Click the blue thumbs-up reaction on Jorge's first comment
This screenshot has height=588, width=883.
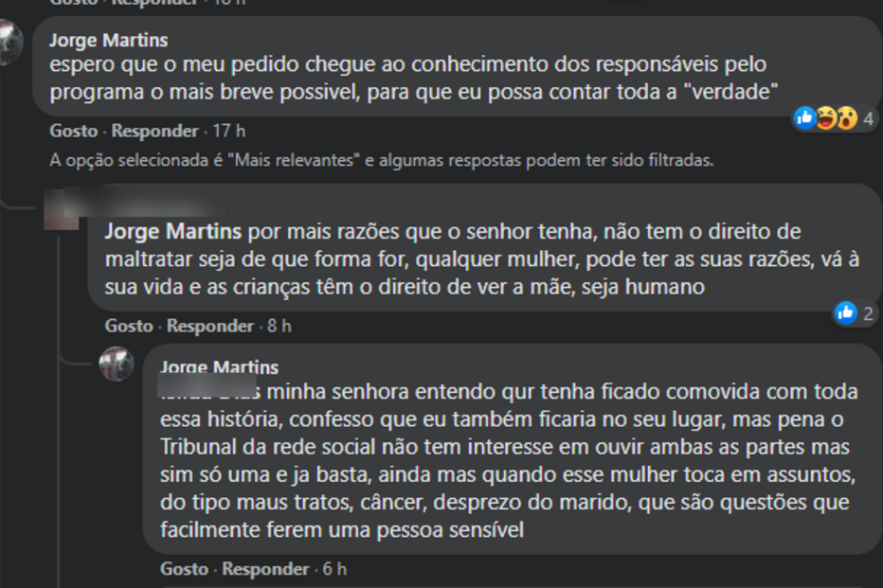click(x=803, y=117)
